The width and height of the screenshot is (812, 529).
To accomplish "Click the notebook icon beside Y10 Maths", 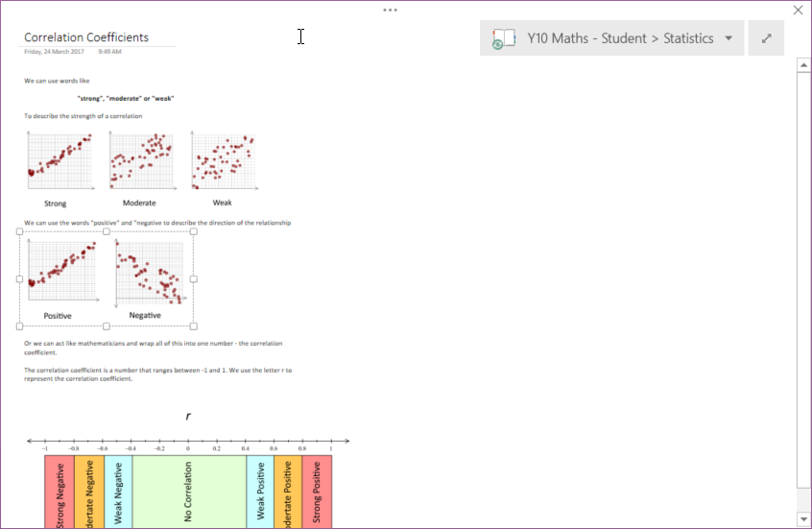I will (503, 39).
